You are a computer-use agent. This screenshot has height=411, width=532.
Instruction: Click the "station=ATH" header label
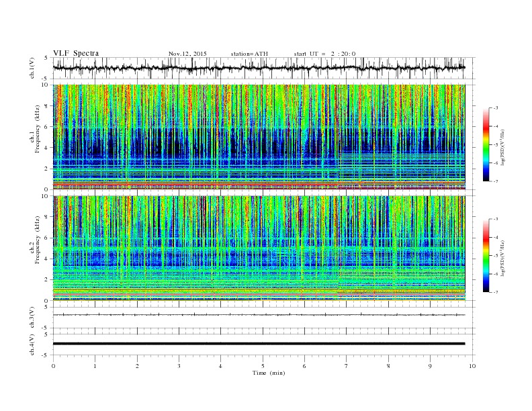[x=249, y=54]
